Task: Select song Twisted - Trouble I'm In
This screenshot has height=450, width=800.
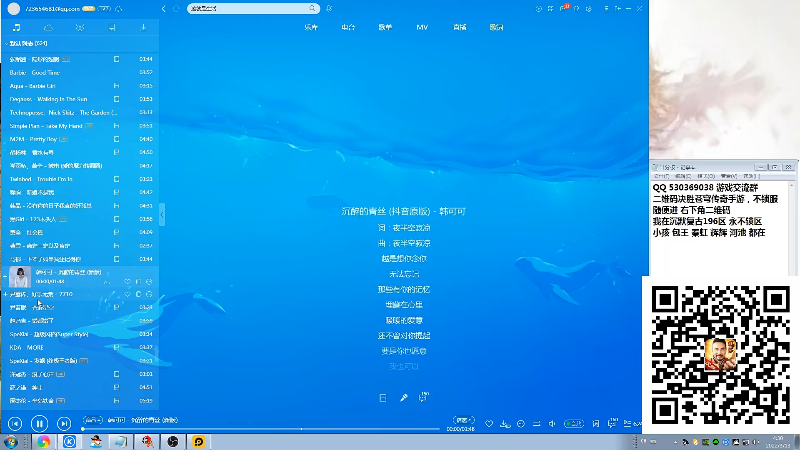Action: tap(80, 179)
